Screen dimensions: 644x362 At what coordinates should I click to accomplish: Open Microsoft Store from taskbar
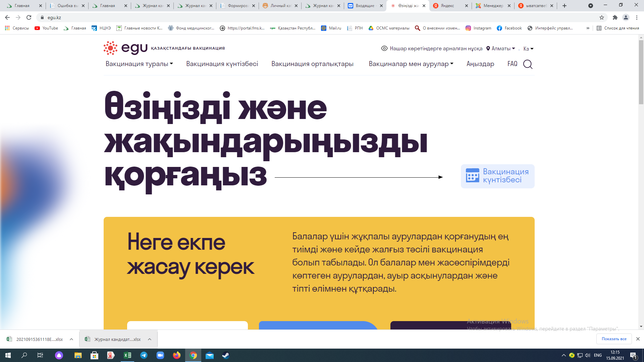click(94, 355)
